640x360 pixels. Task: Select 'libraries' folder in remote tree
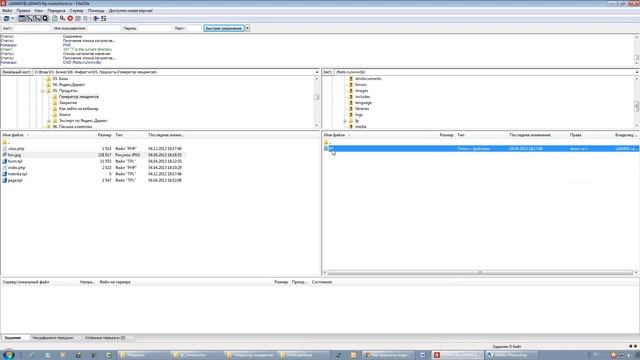362,109
